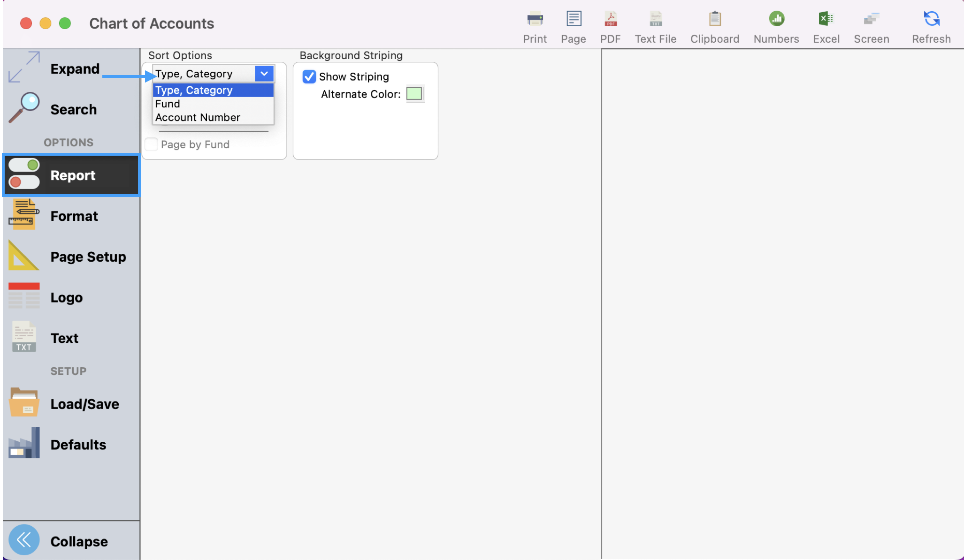Image resolution: width=964 pixels, height=560 pixels.
Task: Export to Excel icon
Action: pyautogui.click(x=826, y=20)
